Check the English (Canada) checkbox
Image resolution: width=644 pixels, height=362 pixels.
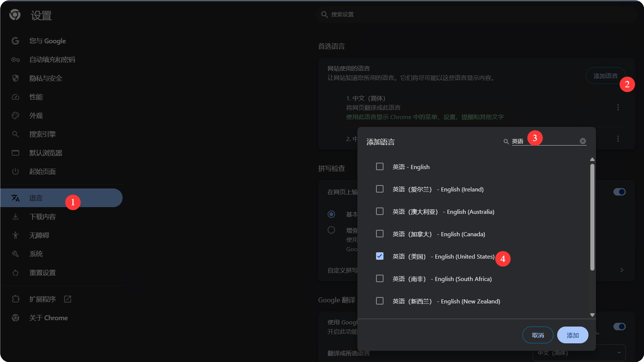click(380, 234)
